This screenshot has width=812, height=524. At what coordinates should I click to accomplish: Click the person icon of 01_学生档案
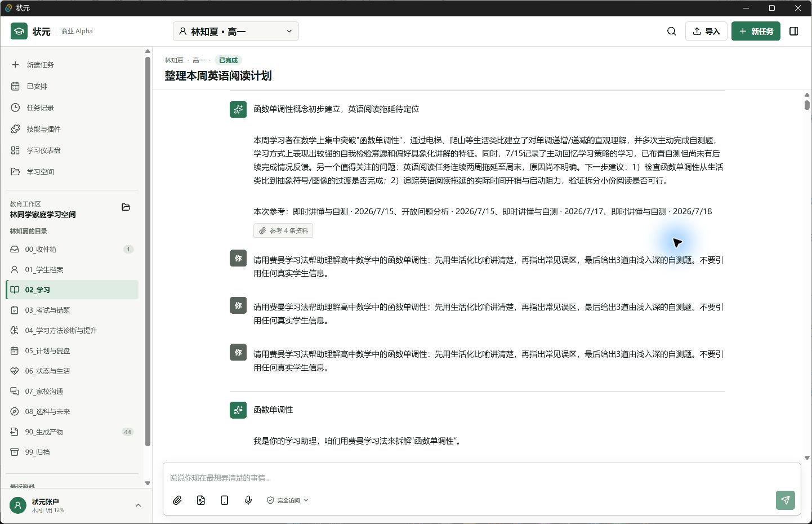tap(15, 269)
